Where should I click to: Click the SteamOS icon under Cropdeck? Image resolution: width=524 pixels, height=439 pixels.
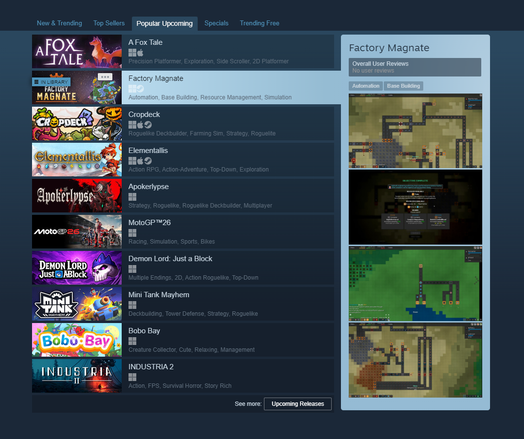pos(148,125)
